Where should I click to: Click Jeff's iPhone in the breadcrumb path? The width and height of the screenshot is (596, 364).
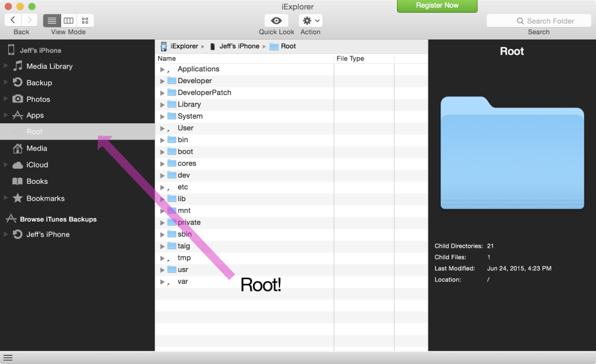coord(239,47)
